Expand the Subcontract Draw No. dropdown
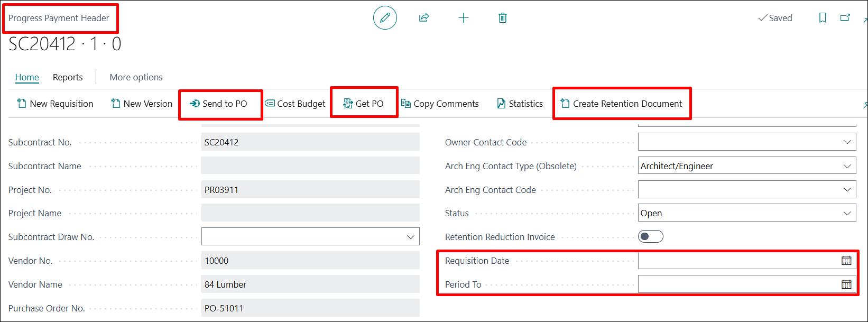Screen dimensions: 868x322 [x=411, y=237]
